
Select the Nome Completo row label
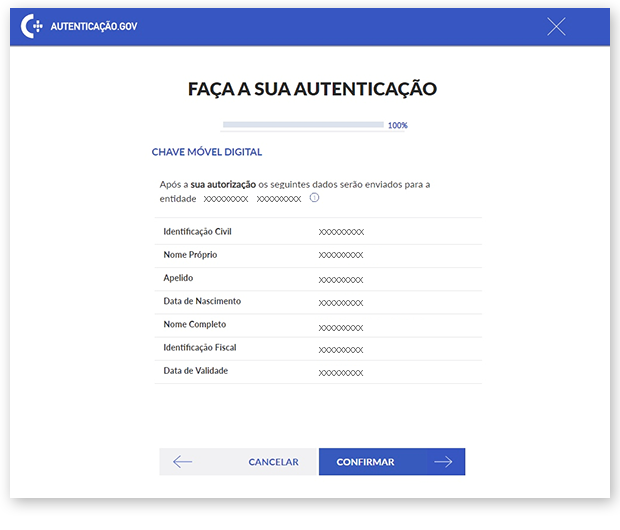click(195, 324)
